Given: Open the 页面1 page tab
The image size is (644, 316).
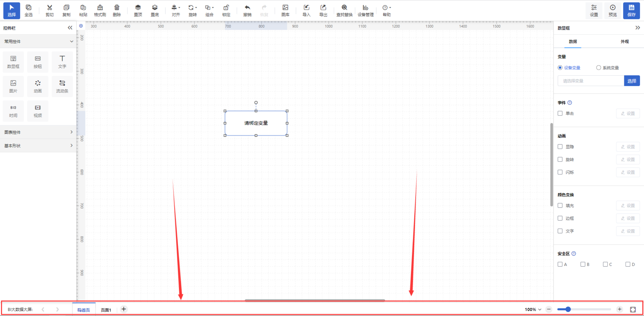Looking at the screenshot, I should tap(106, 310).
